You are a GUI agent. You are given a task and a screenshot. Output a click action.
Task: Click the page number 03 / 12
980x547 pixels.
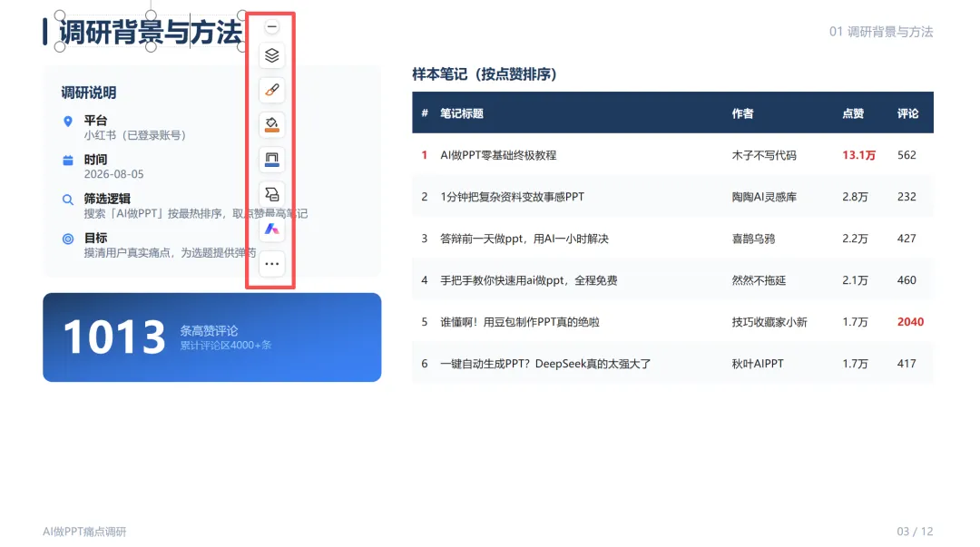pyautogui.click(x=915, y=532)
